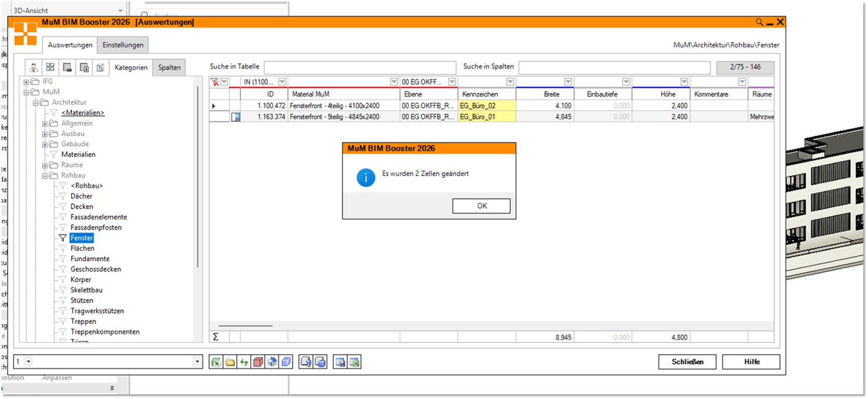The image size is (868, 399).
Task: Open Hilfe from the bottom right
Action: pyautogui.click(x=751, y=362)
